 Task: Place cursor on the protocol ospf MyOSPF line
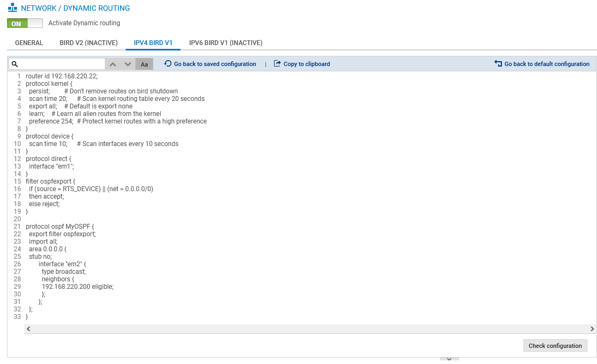(x=60, y=227)
